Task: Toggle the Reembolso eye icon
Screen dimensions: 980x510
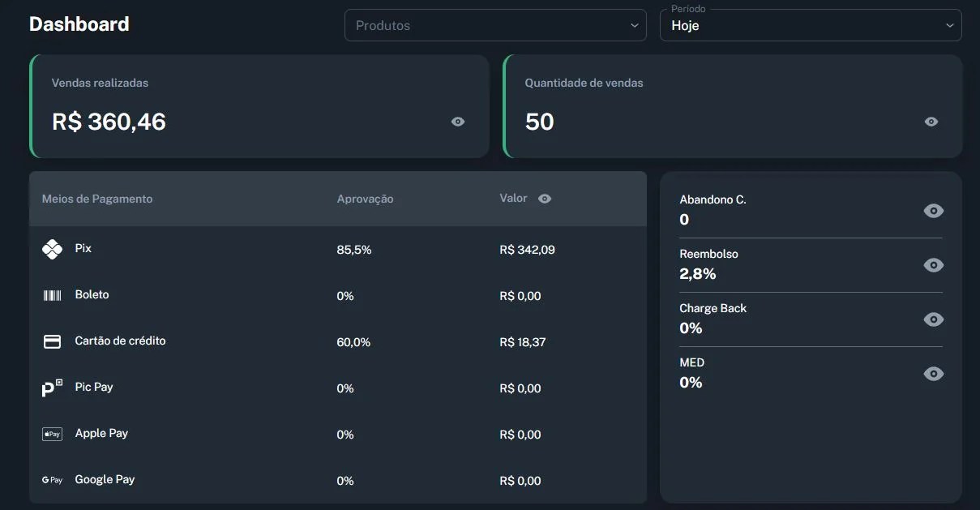Action: point(934,265)
